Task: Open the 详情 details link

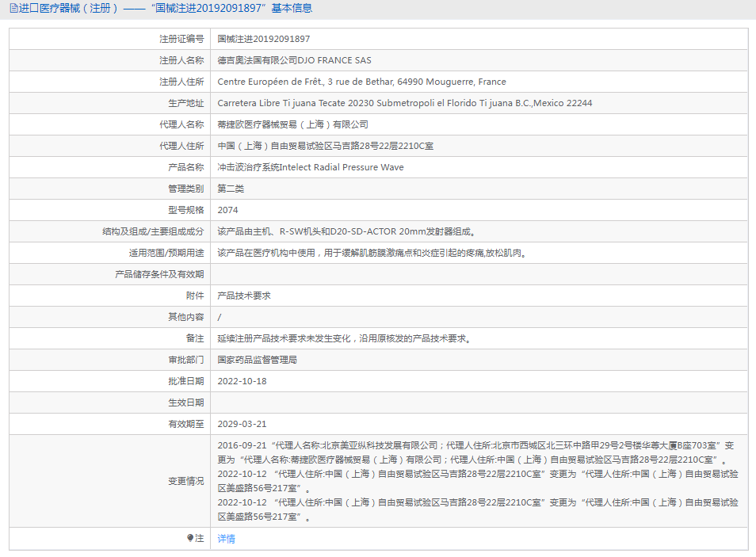Action: pyautogui.click(x=224, y=538)
